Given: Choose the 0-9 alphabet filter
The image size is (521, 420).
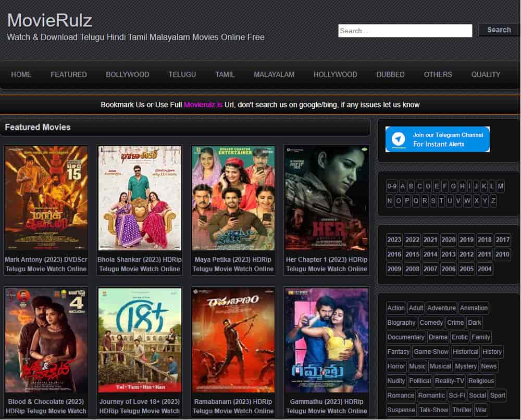Looking at the screenshot, I should (x=392, y=186).
